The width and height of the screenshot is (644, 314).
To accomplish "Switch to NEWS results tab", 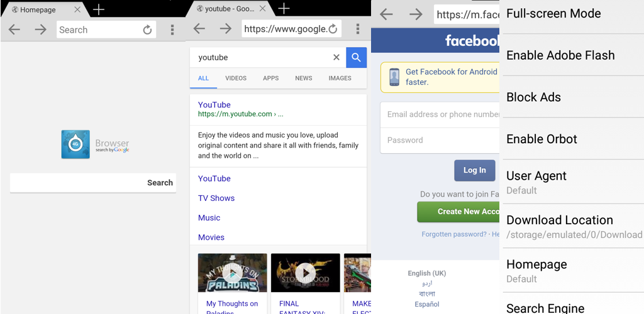I will (304, 78).
